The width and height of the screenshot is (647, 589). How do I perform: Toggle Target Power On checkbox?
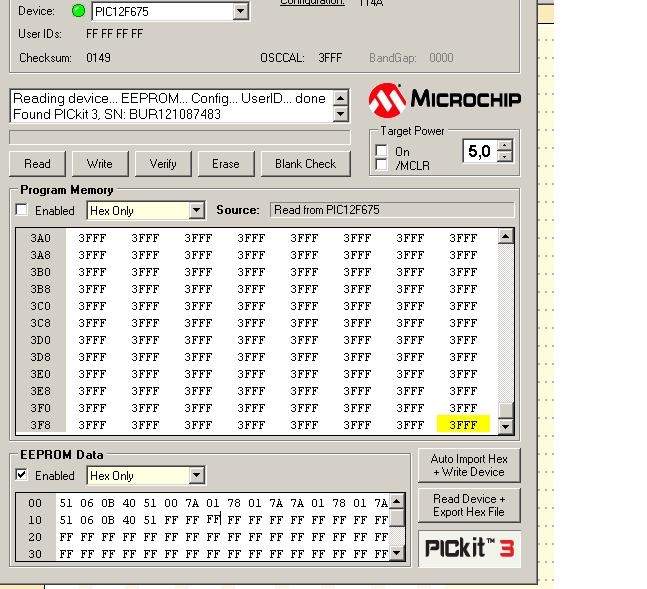pyautogui.click(x=382, y=150)
